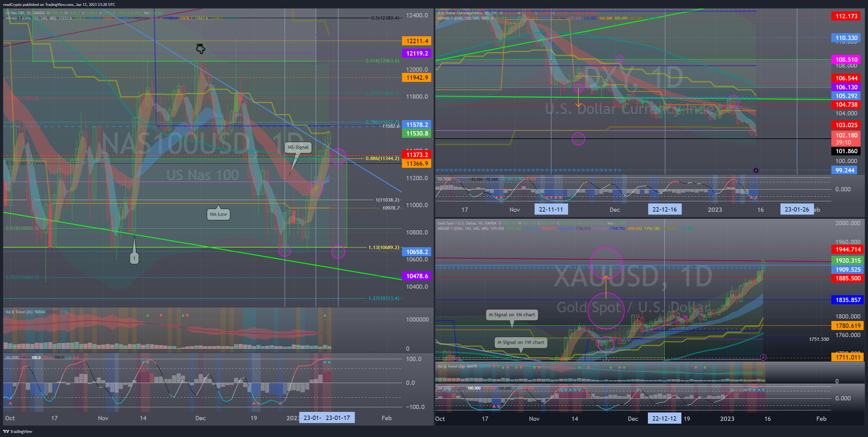Select the 'M-Signal on 1W chart' callout
The image size is (868, 437).
coord(521,342)
